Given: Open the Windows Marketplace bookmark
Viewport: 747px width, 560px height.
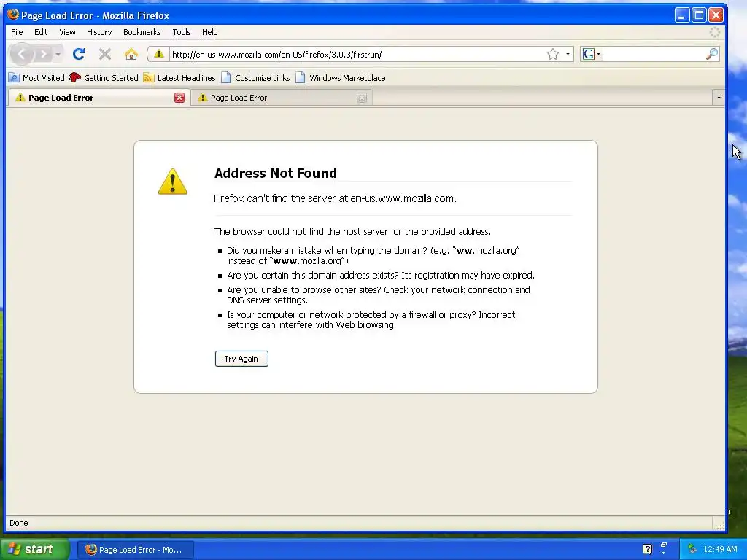Looking at the screenshot, I should [x=340, y=77].
